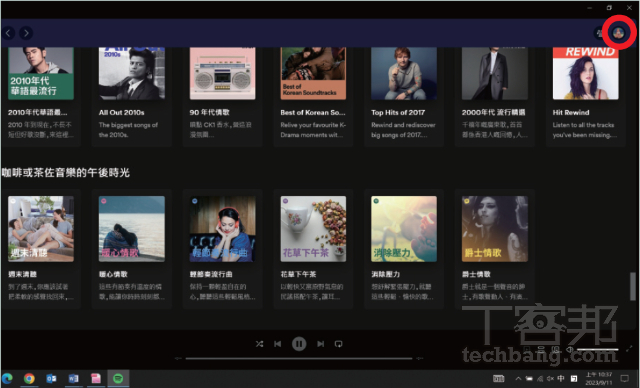The height and width of the screenshot is (388, 640).
Task: Toggle the repeat button
Action: 338,344
